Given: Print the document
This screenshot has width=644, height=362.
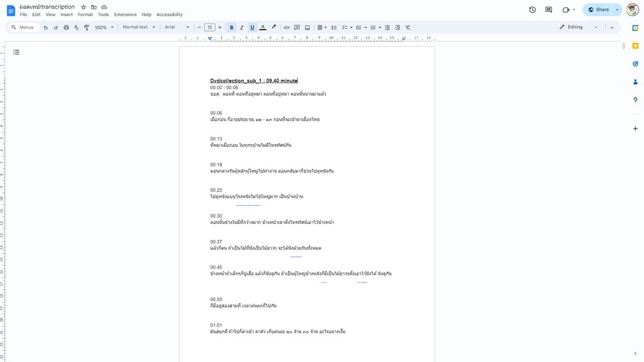Looking at the screenshot, I should (x=66, y=27).
